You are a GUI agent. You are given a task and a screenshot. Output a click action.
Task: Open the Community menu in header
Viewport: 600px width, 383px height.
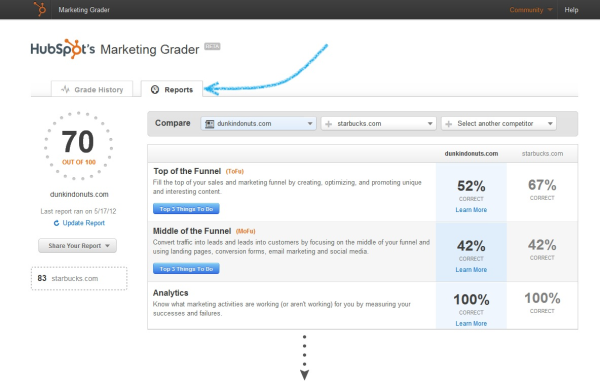(531, 10)
